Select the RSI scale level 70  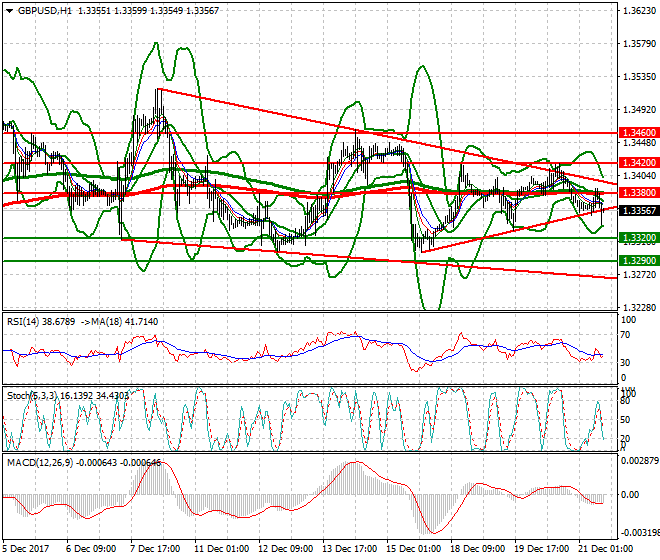pyautogui.click(x=625, y=335)
